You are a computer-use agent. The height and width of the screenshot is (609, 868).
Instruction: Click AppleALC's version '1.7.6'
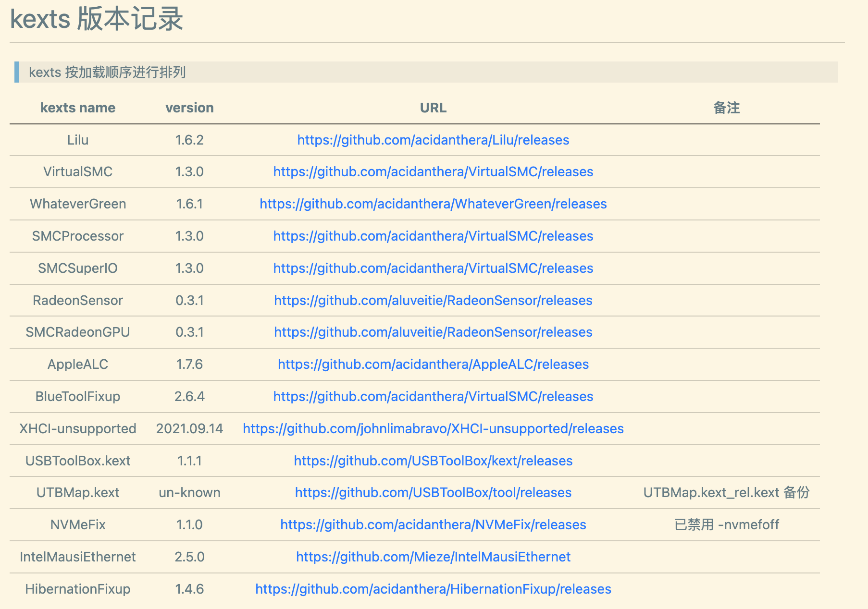coord(189,364)
